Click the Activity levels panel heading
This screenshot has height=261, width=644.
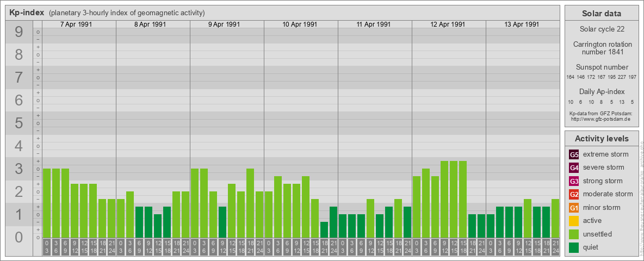602,139
